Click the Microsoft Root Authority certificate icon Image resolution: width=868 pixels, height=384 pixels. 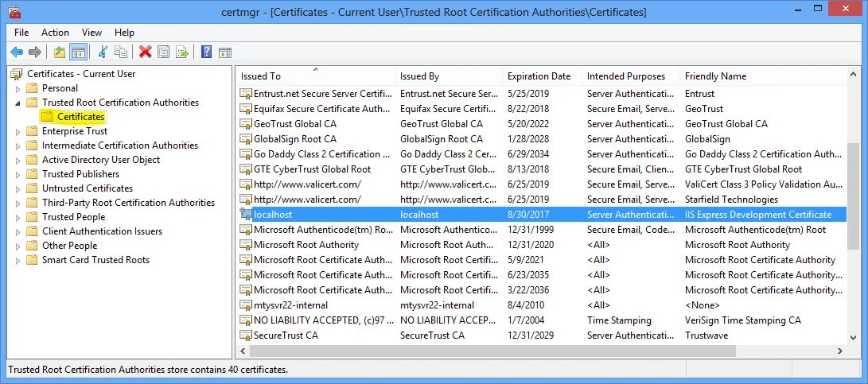point(245,245)
